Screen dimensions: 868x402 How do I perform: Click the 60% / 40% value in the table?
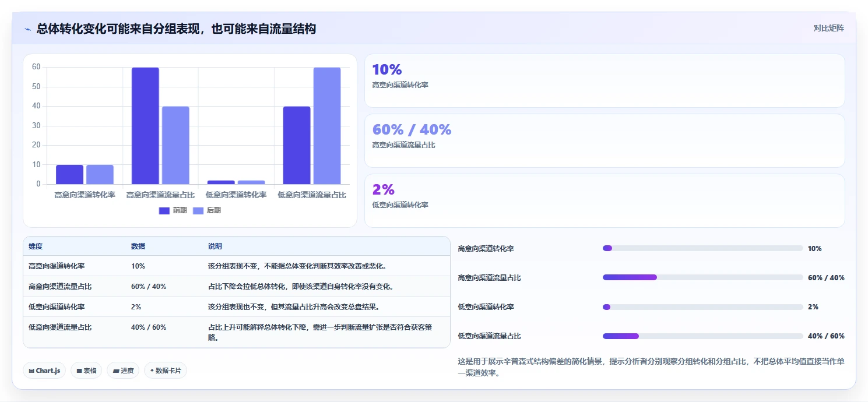coord(149,286)
